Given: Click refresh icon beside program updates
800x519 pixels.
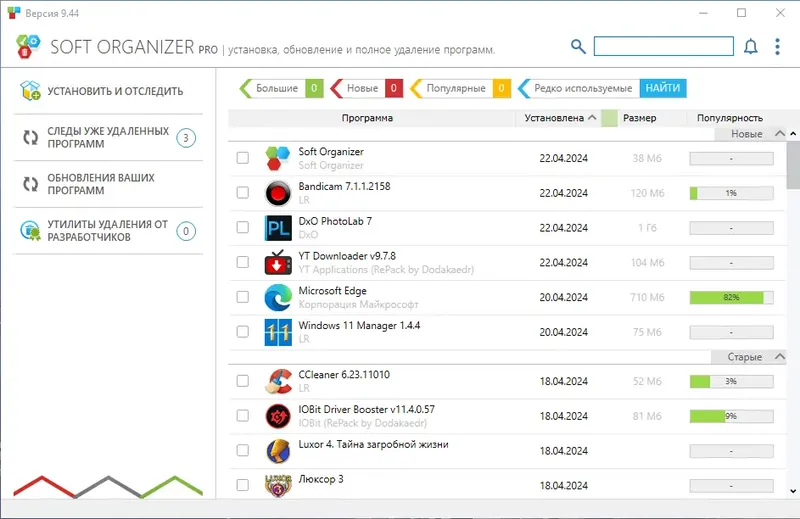Looking at the screenshot, I should click(x=31, y=184).
